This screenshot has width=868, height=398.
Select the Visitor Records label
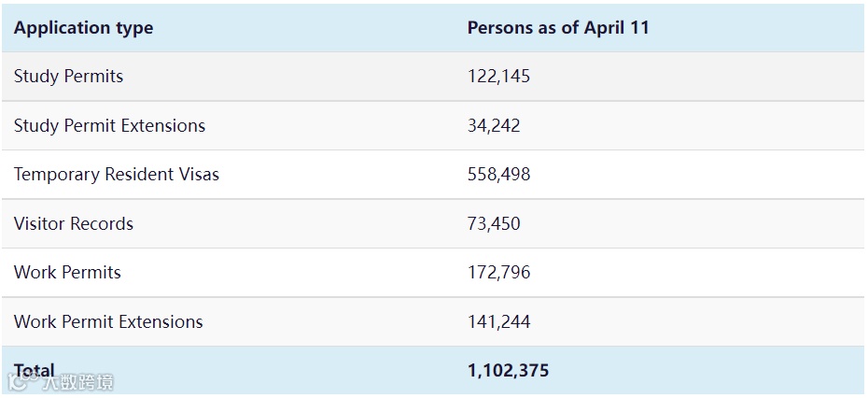(74, 224)
